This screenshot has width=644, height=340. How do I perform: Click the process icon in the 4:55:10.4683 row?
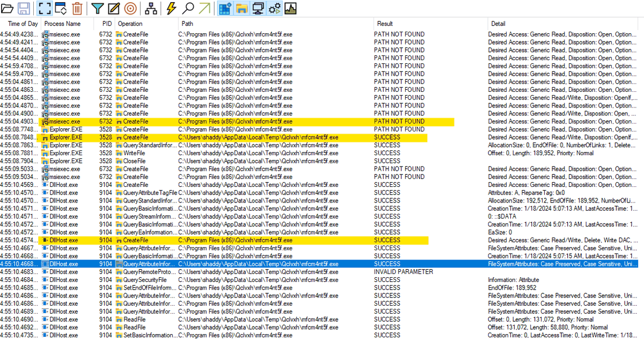click(45, 272)
